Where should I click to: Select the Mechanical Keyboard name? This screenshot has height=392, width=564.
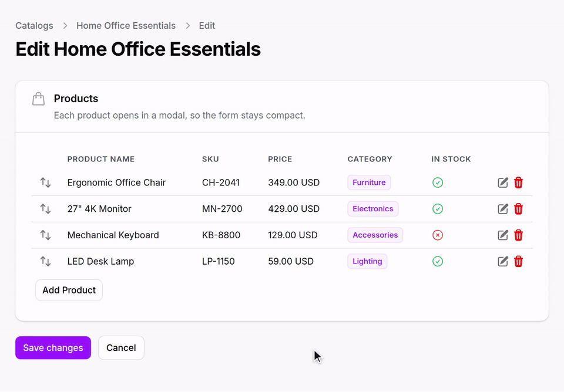[113, 235]
